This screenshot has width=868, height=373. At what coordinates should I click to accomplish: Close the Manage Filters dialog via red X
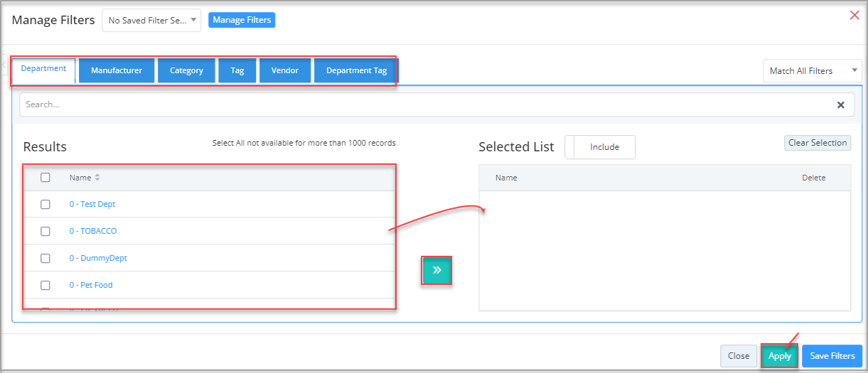pos(854,15)
